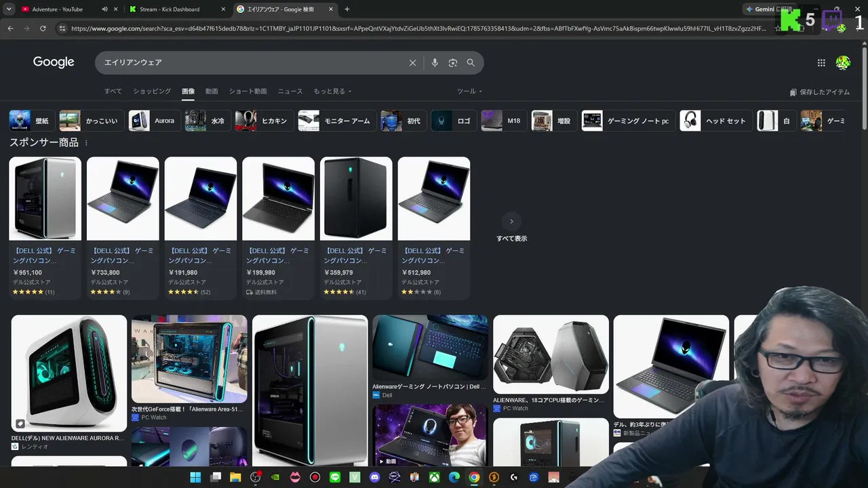Open a new Chrome tab
Image resolution: width=868 pixels, height=488 pixels.
(x=347, y=9)
